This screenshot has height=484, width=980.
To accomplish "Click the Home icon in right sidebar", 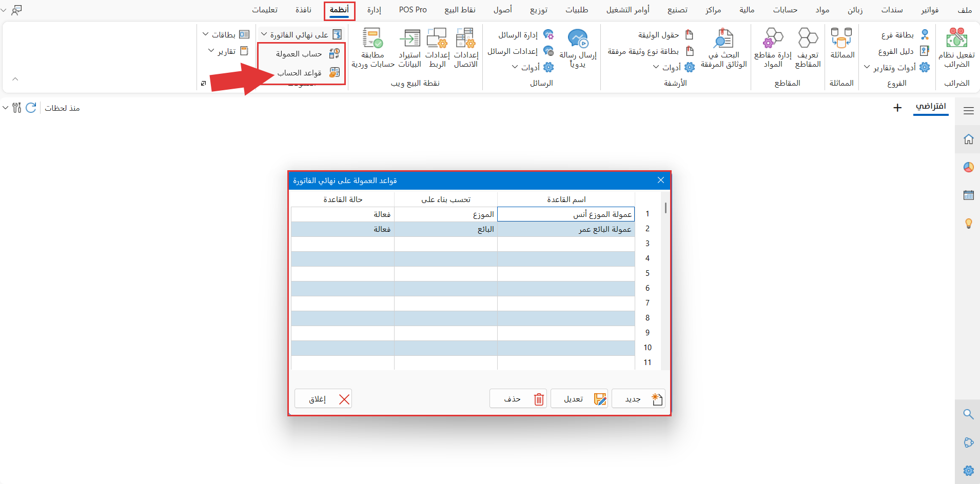I will click(x=968, y=139).
